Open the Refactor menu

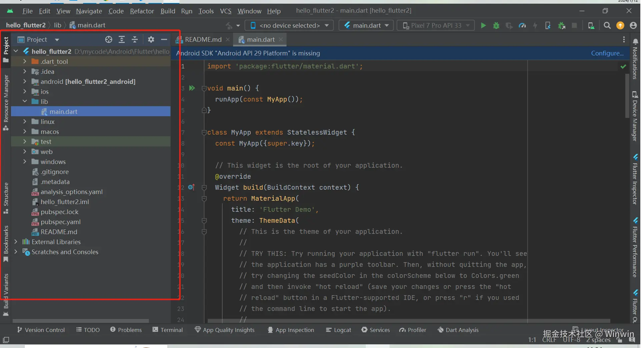click(142, 11)
